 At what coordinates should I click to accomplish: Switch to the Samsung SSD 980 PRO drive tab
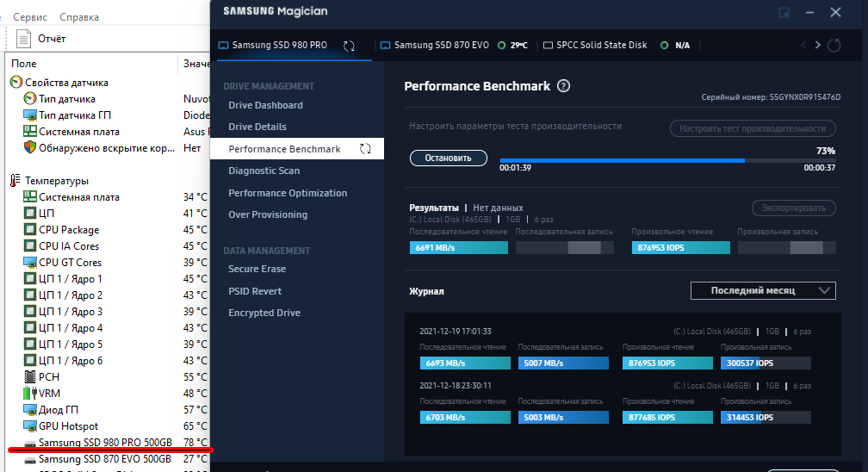(x=279, y=45)
